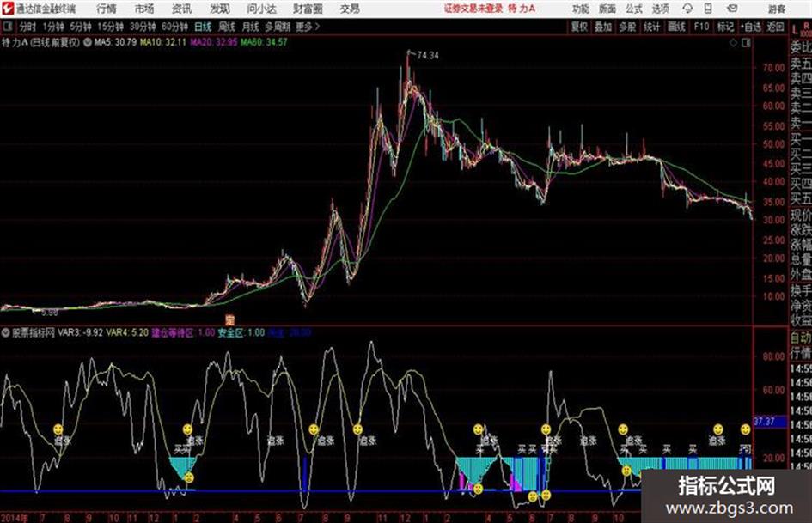The height and width of the screenshot is (523, 812).
Task: Click the 标记 mark button
Action: [x=725, y=27]
